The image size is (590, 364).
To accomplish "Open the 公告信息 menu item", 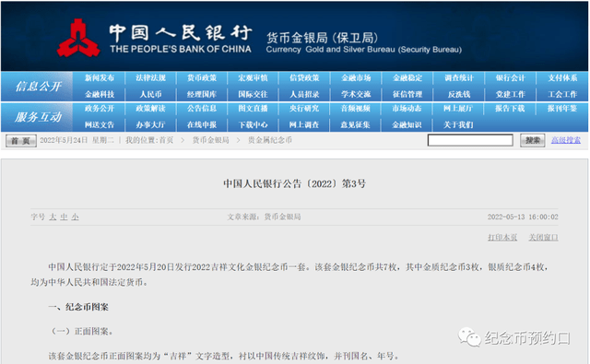I will (x=202, y=109).
